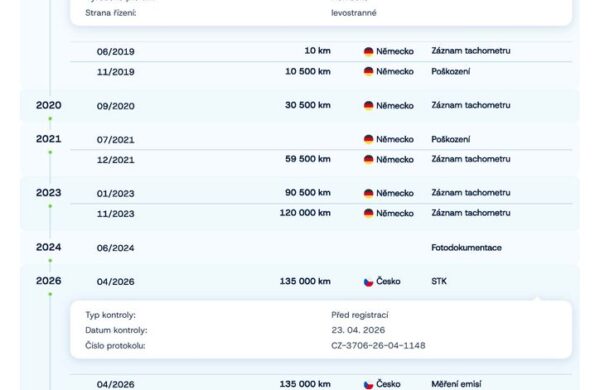Select protocol number CZ-3706-26-04-1148
The image size is (600, 390).
pyautogui.click(x=378, y=346)
